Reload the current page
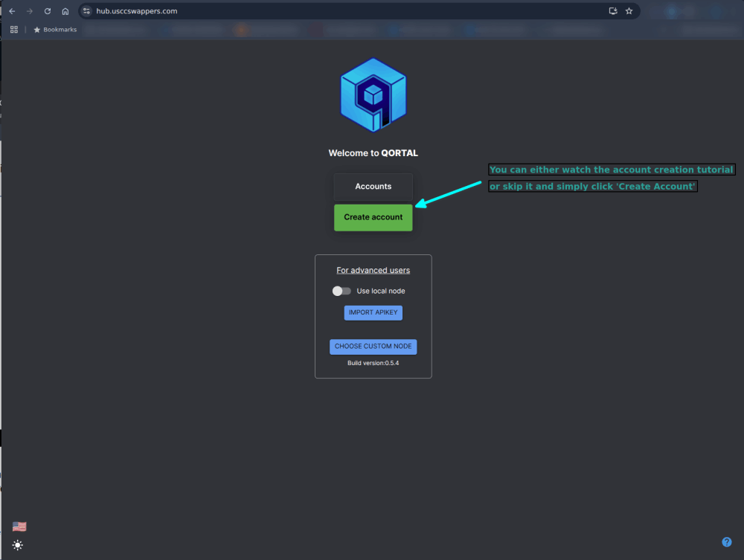 pyautogui.click(x=48, y=11)
